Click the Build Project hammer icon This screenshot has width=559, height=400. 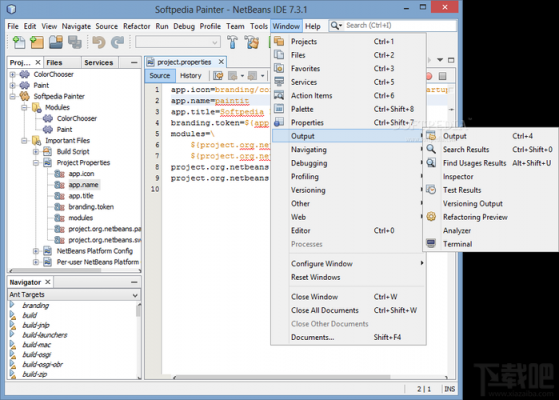point(232,42)
